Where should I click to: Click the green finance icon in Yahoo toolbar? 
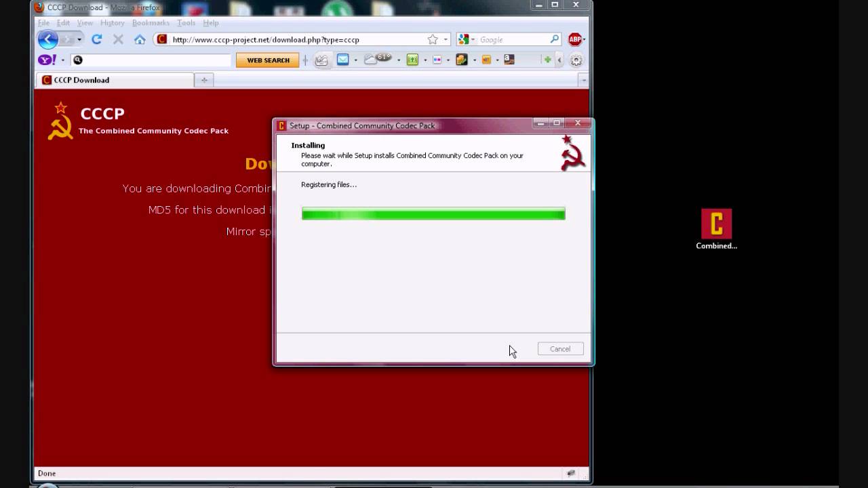point(412,60)
